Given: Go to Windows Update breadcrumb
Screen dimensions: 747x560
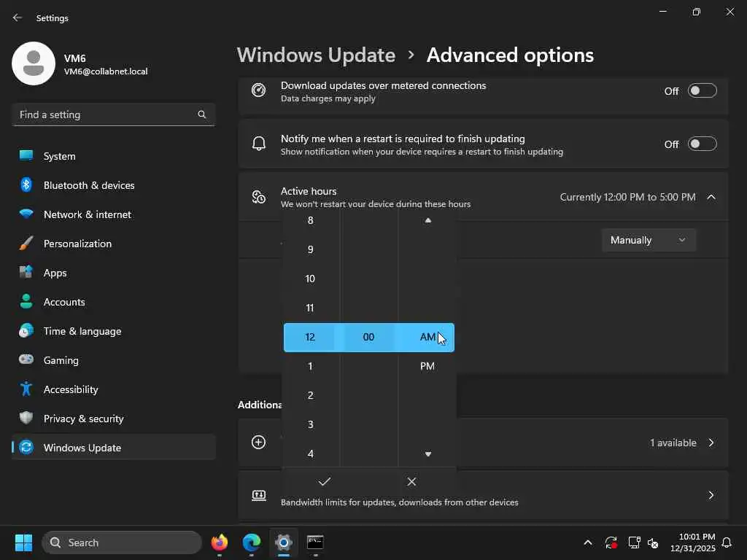Looking at the screenshot, I should click(x=316, y=55).
